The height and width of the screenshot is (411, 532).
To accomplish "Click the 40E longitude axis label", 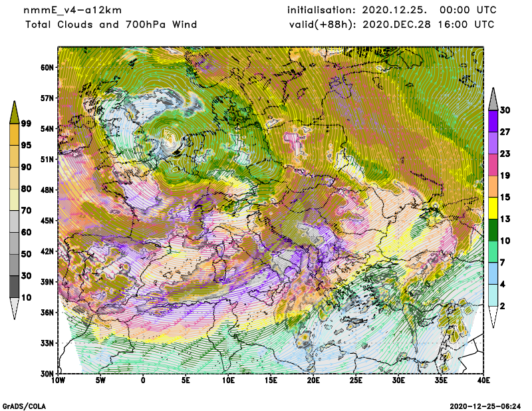I will pyautogui.click(x=483, y=380).
